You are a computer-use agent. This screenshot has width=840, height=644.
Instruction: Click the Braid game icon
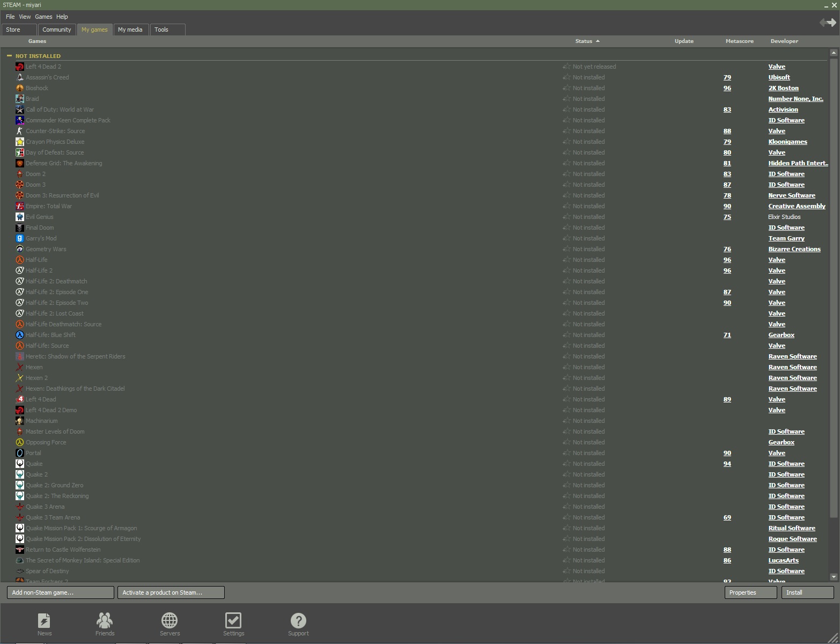tap(20, 99)
